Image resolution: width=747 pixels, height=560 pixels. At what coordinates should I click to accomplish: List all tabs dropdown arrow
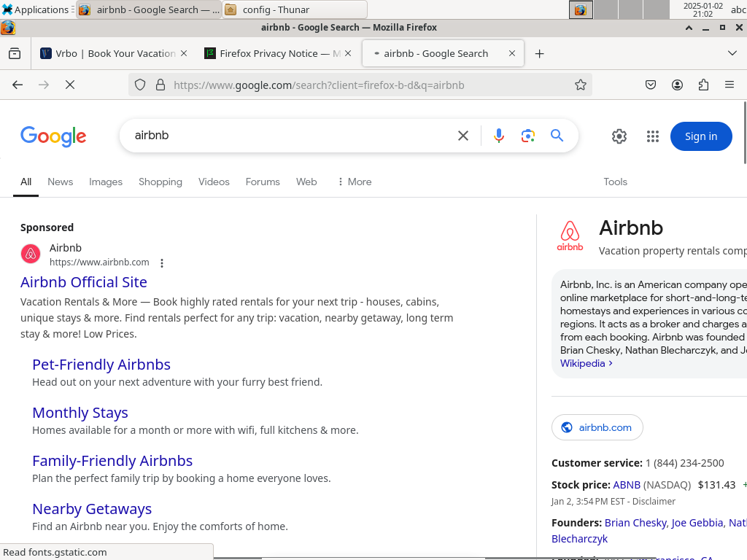(732, 53)
